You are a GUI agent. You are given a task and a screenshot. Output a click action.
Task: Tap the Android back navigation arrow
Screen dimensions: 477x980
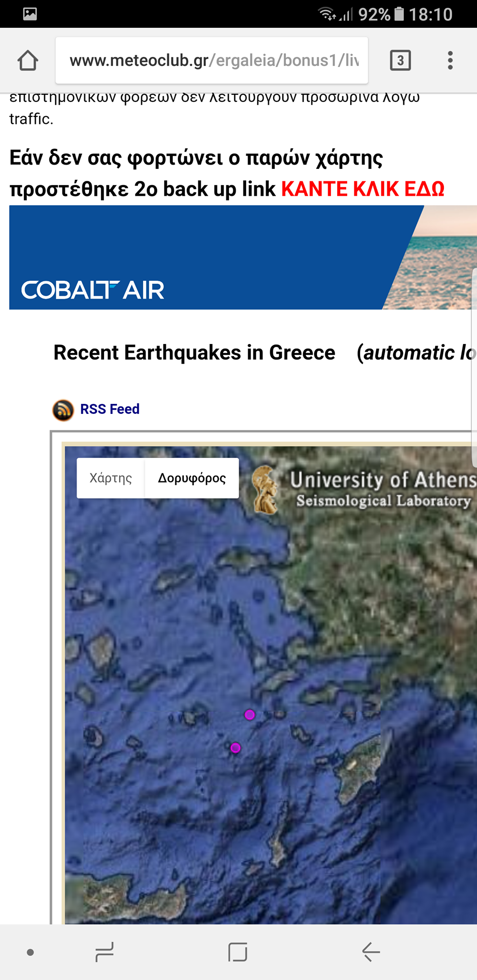[x=371, y=952]
